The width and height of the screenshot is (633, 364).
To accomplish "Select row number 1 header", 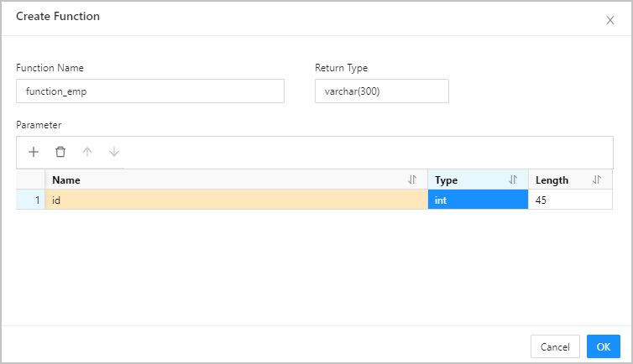I will [30, 200].
